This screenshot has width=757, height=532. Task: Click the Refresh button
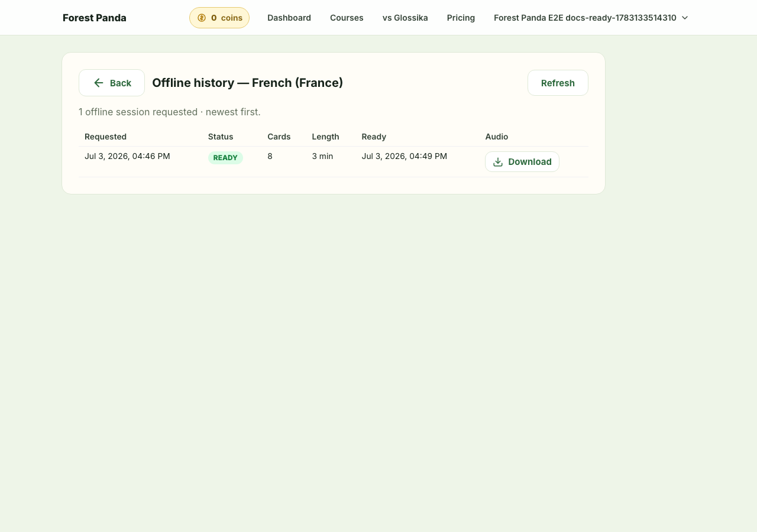tap(558, 83)
